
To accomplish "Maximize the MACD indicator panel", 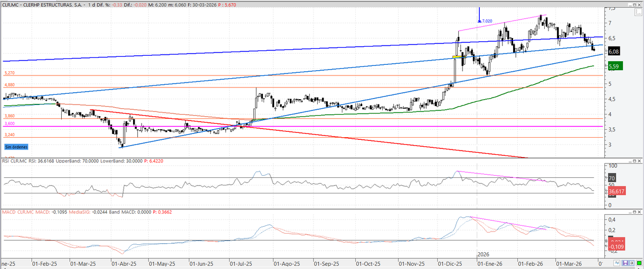I will 634,212.
